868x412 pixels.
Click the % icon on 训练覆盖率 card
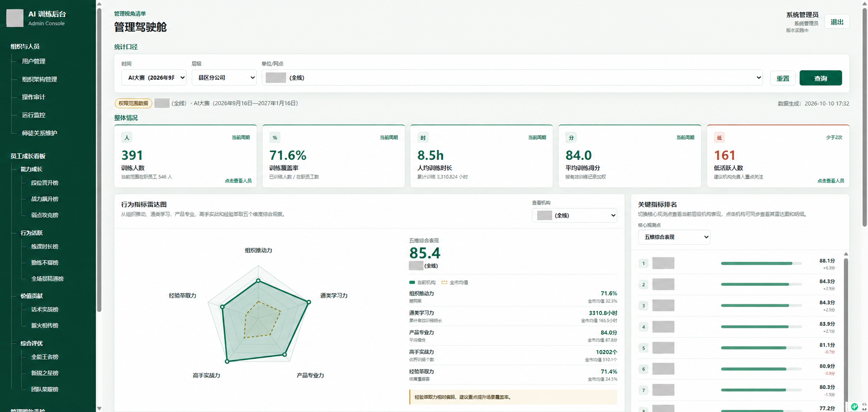(x=275, y=138)
